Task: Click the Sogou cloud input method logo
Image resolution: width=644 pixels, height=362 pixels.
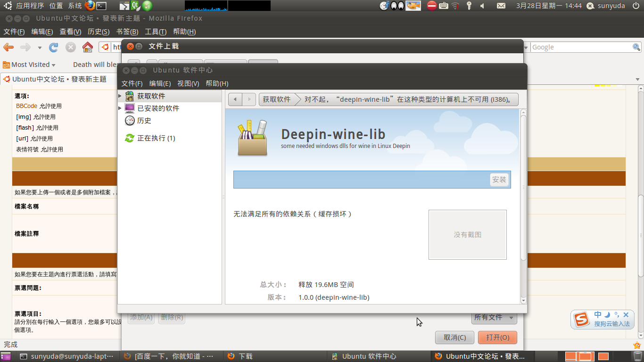Action: pyautogui.click(x=581, y=320)
